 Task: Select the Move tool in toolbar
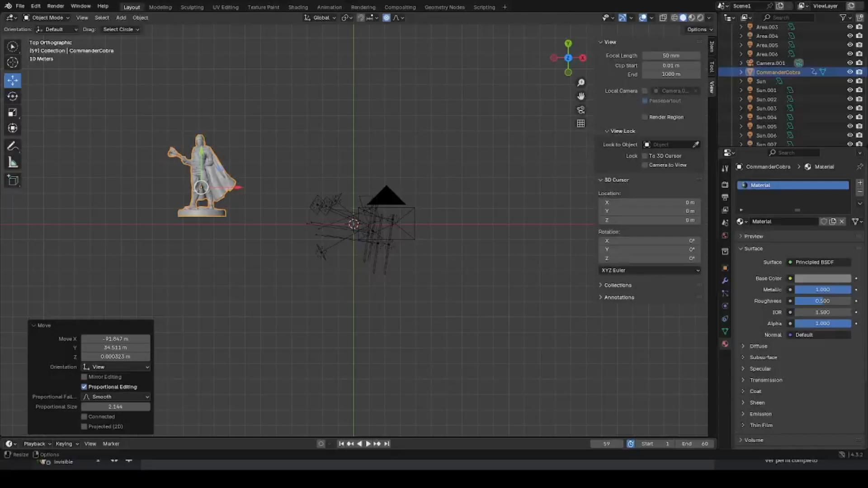point(13,80)
